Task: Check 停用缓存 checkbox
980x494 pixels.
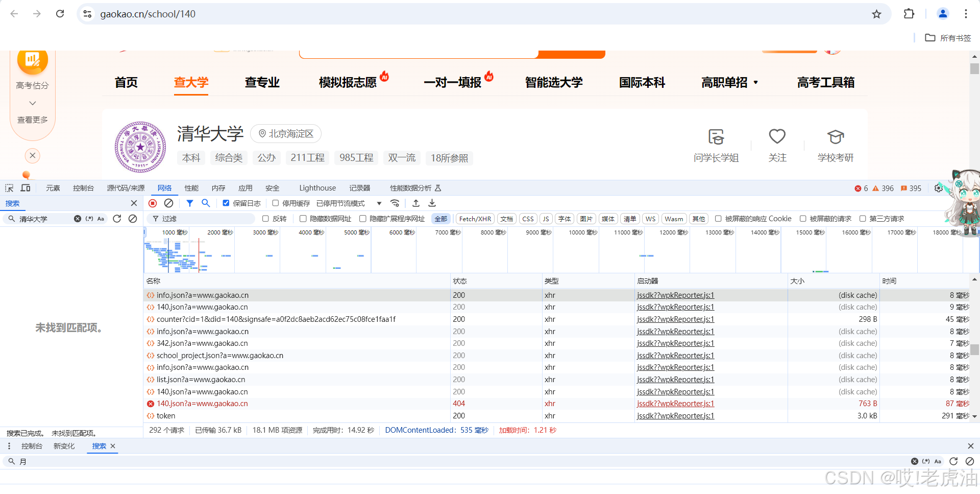Action: (x=276, y=203)
